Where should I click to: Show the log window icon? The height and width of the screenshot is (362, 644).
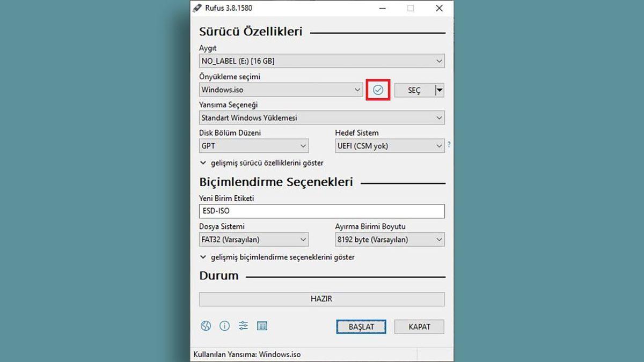pyautogui.click(x=262, y=326)
